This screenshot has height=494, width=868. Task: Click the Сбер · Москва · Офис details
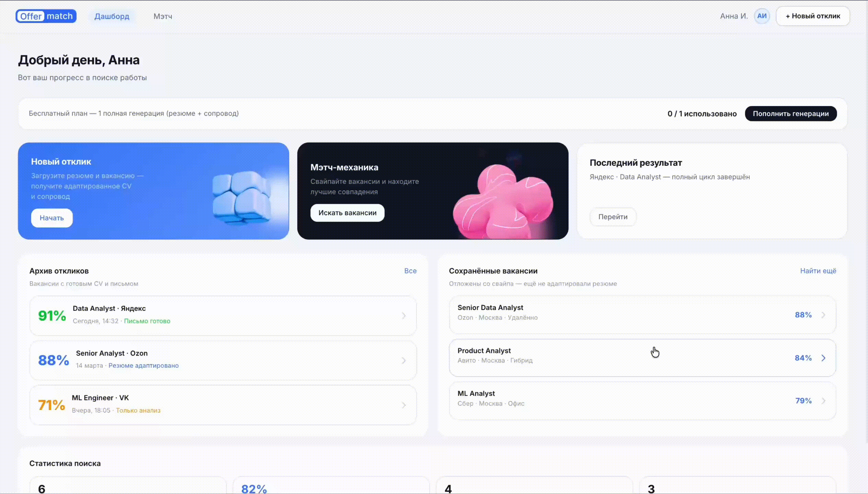(x=491, y=403)
